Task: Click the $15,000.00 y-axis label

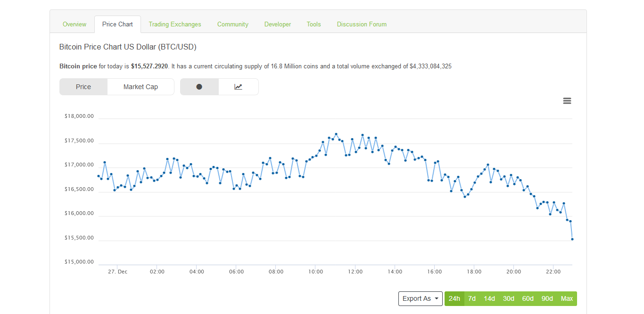Action: 79,262
